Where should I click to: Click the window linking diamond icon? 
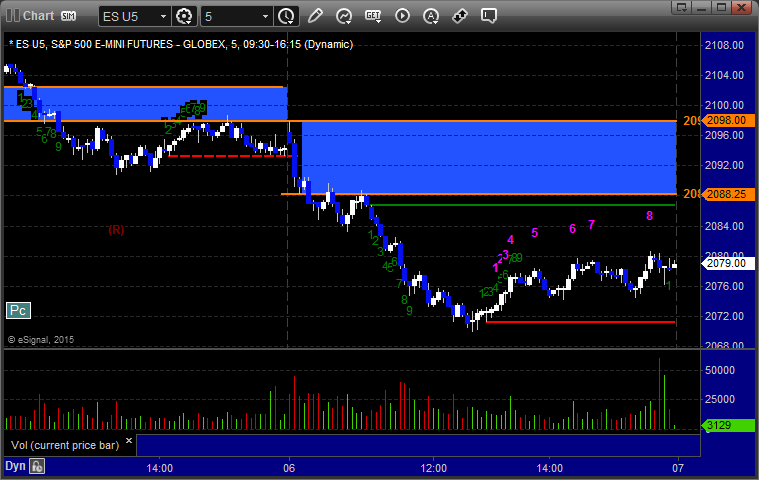coord(459,16)
